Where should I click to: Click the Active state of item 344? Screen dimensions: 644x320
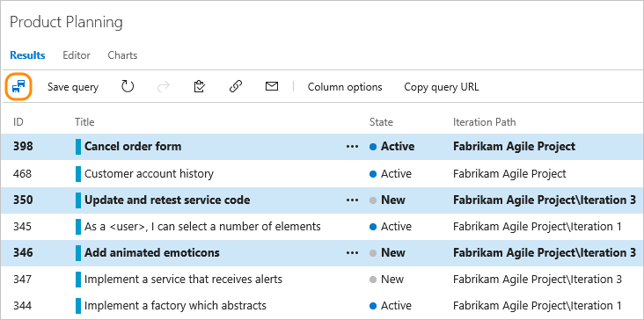coord(391,306)
